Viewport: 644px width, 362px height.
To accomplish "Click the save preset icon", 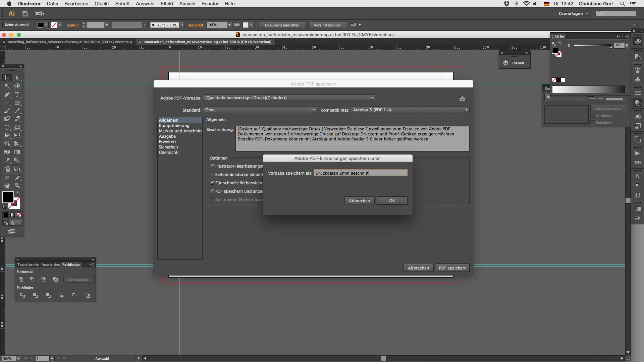I will 462,98.
